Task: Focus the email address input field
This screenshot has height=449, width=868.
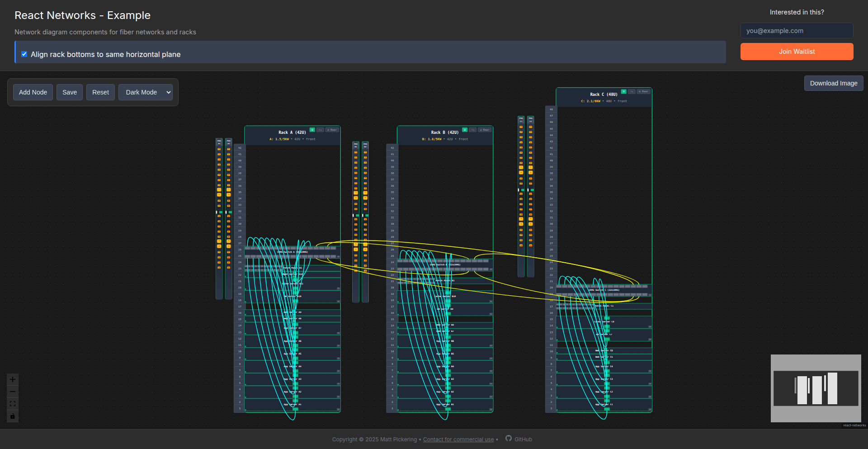Action: [797, 31]
